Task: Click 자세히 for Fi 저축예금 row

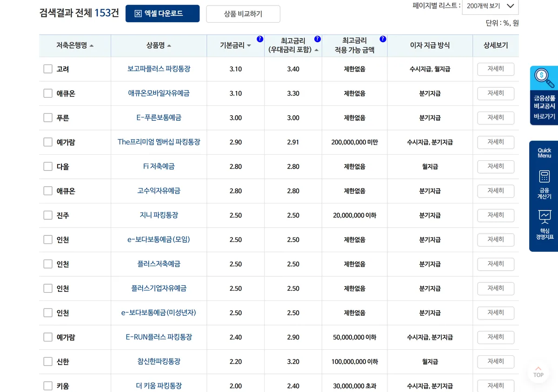Action: pos(496,167)
